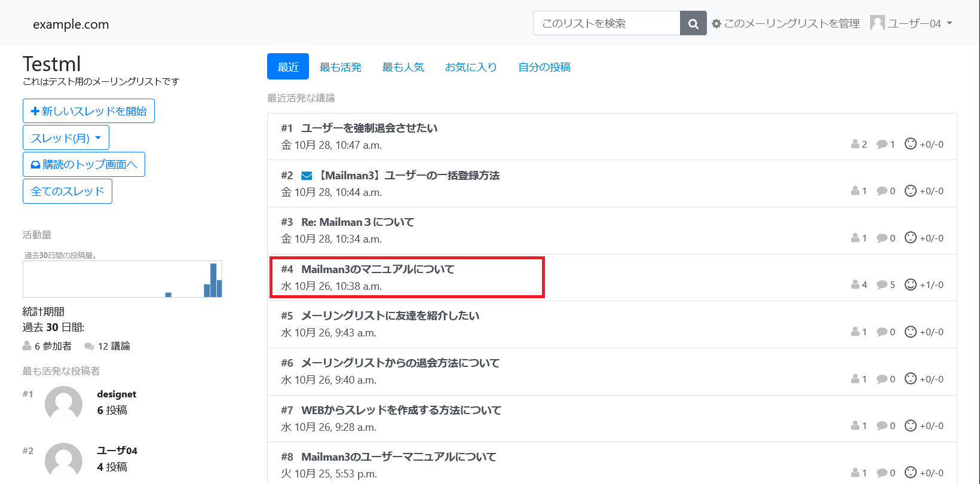Click the smiley vote icon in thread #3
This screenshot has width=980, height=484.
point(910,238)
